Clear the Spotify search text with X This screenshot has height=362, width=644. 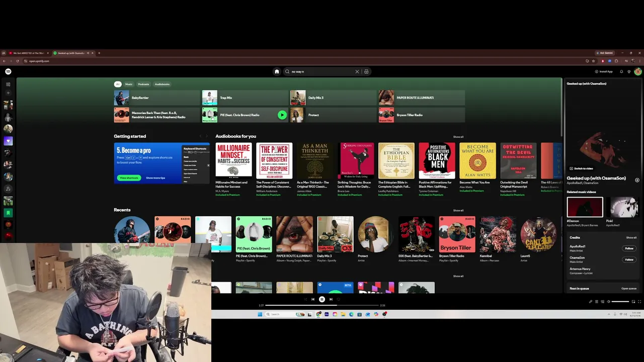[357, 71]
